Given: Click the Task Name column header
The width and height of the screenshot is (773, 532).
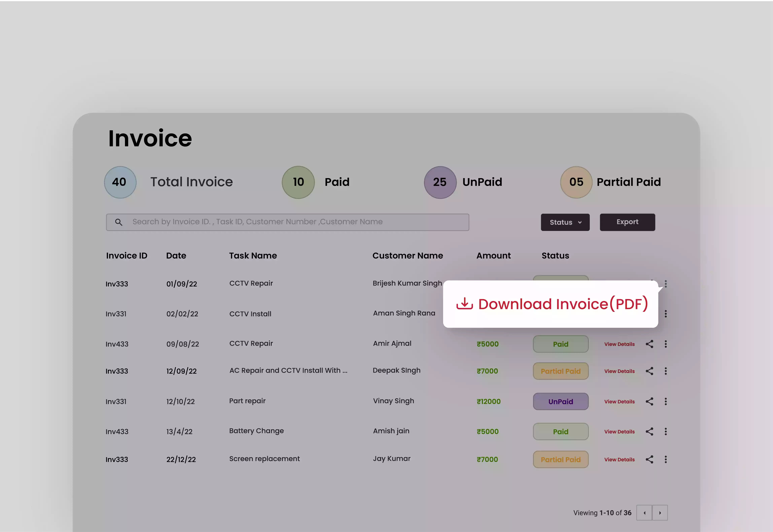Looking at the screenshot, I should (x=253, y=256).
